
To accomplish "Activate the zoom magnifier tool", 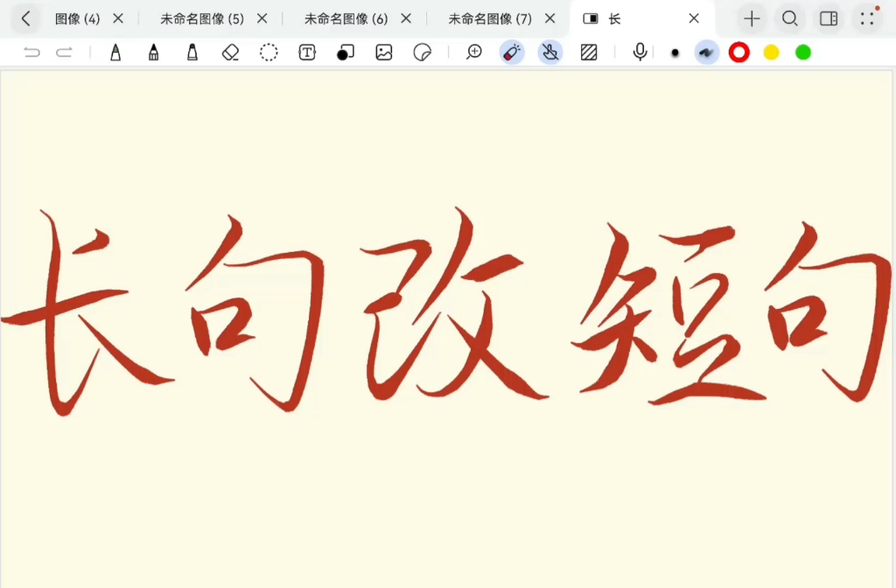I will (x=473, y=52).
